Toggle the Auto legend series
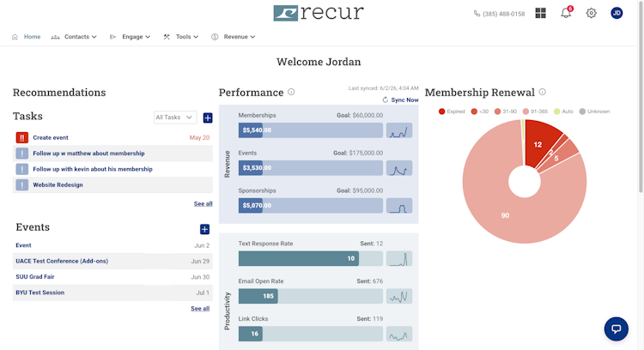The height and width of the screenshot is (350, 644). 563,112
